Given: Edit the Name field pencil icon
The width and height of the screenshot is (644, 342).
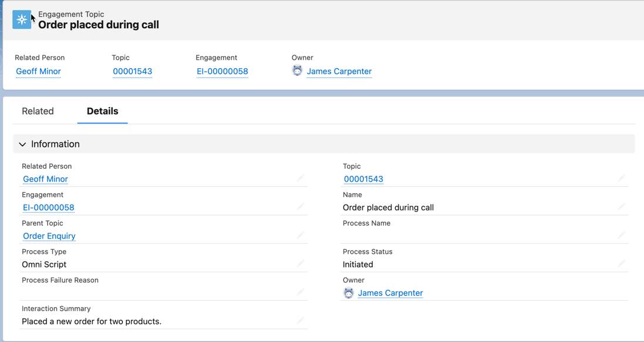Looking at the screenshot, I should 622,206.
